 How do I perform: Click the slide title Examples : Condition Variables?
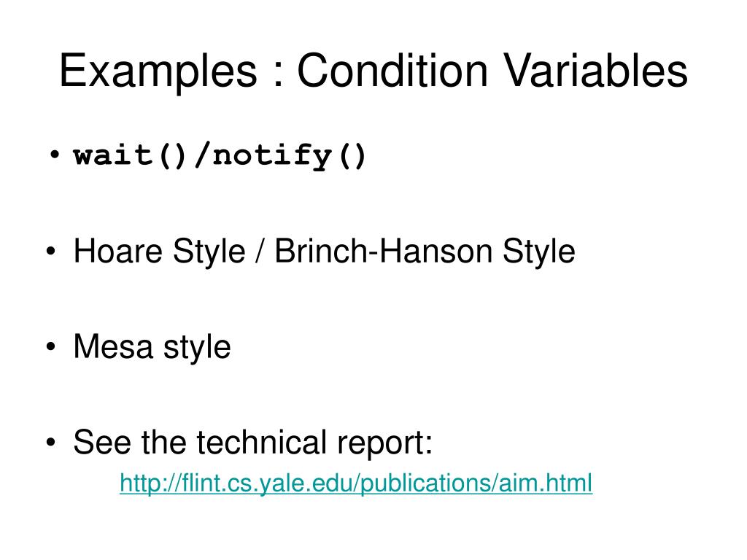click(373, 71)
